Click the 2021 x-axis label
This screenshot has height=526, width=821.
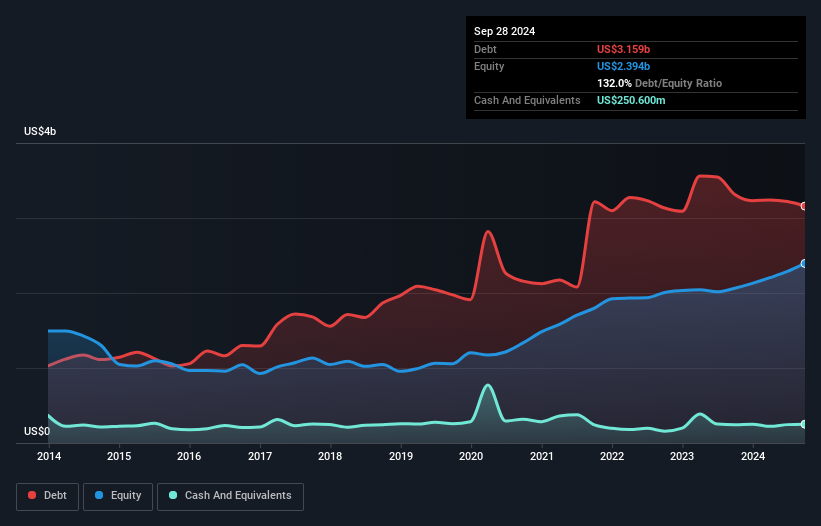coord(541,456)
